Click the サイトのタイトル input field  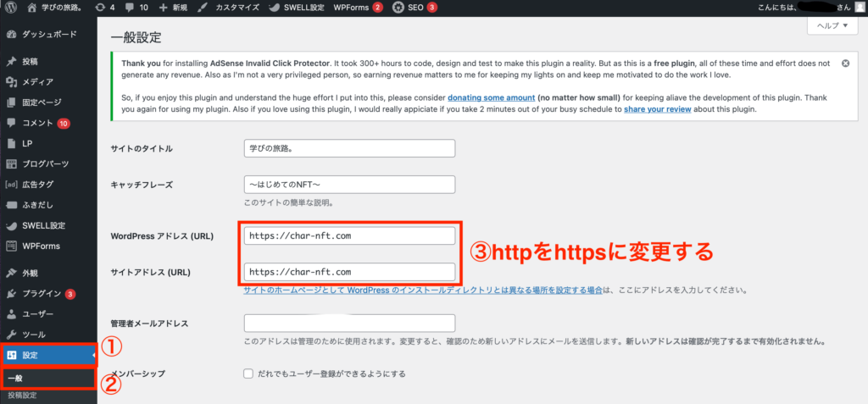tap(349, 148)
